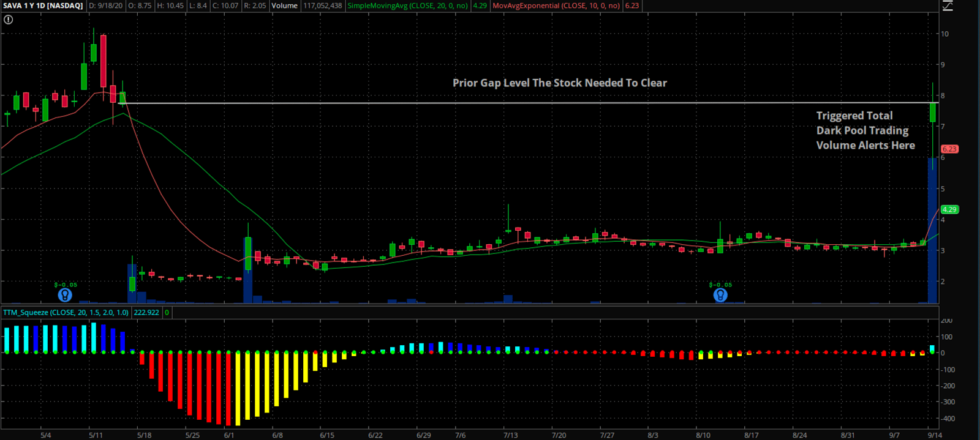
Task: Click the D: 9/18/20 date readout
Action: pos(106,6)
